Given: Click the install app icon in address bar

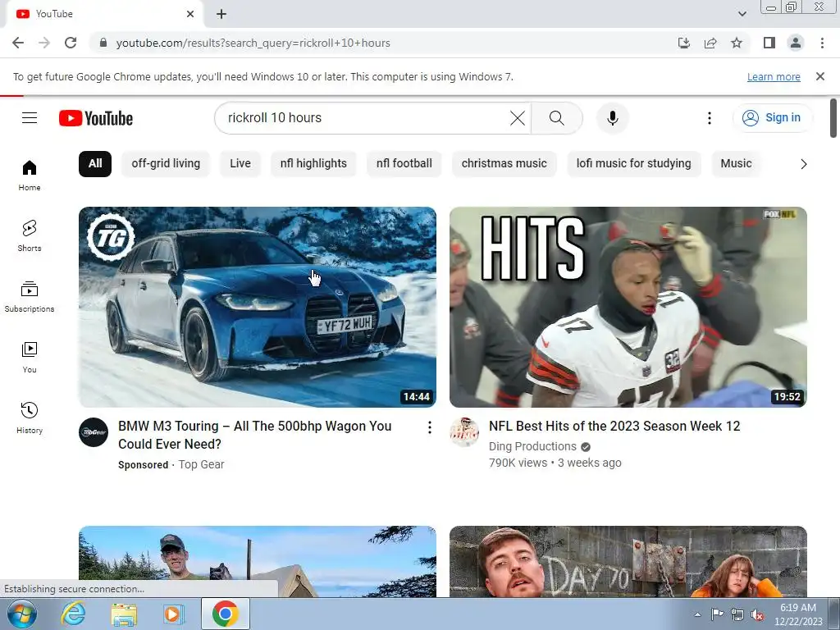Looking at the screenshot, I should click(683, 43).
